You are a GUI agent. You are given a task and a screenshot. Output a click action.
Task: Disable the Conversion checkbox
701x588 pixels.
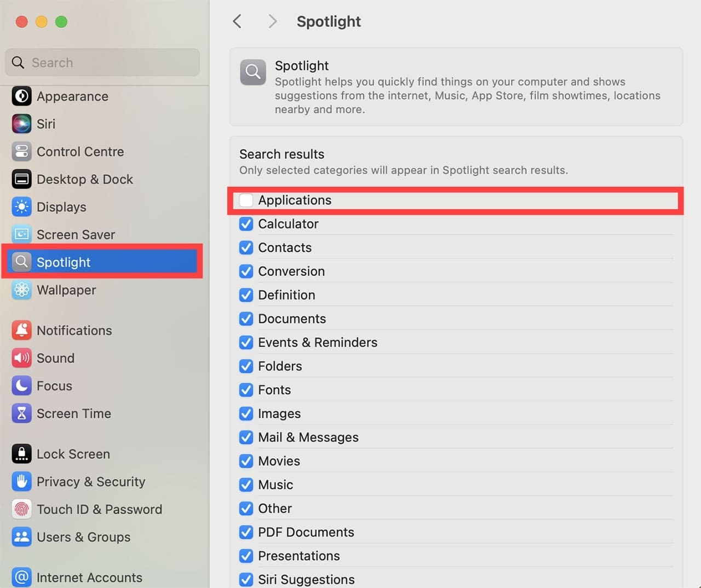tap(246, 272)
